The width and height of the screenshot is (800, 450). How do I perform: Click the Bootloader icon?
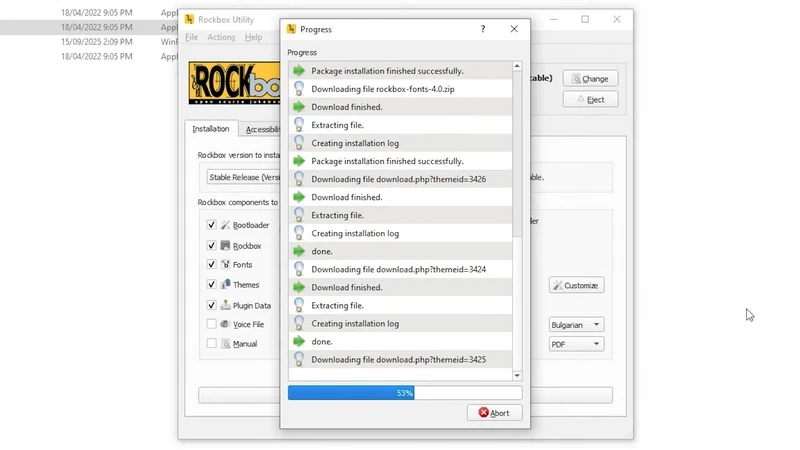click(x=226, y=225)
